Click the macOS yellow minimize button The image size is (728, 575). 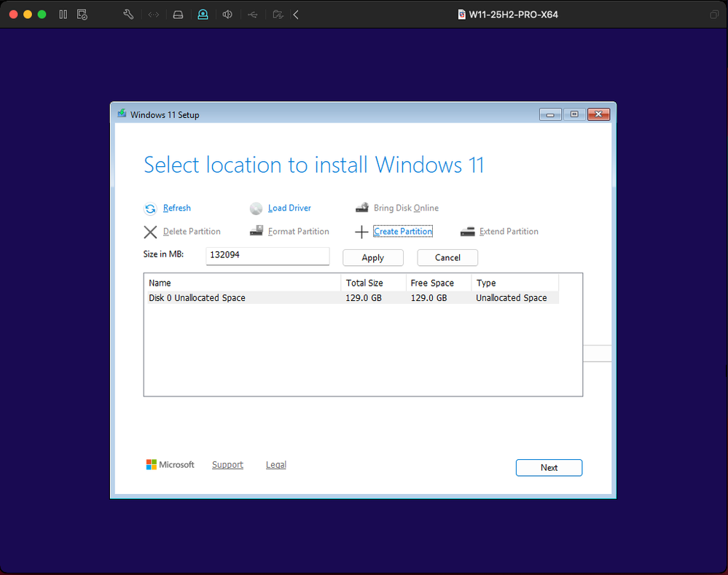(28, 15)
